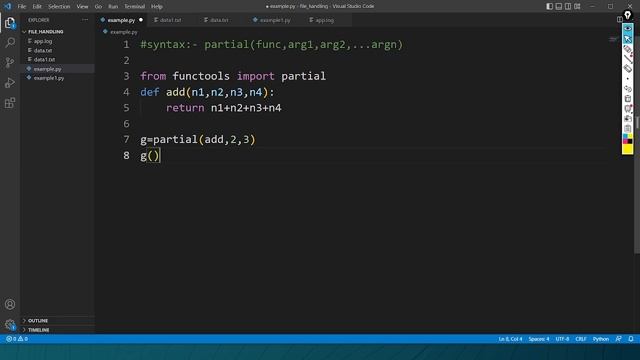Switch to the data1.txt tab

[x=171, y=20]
